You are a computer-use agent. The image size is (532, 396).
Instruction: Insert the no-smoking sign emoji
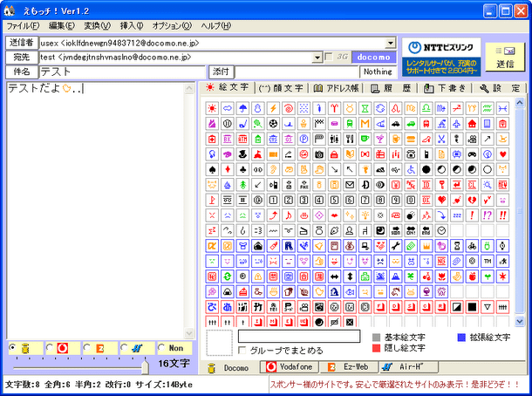(304, 154)
